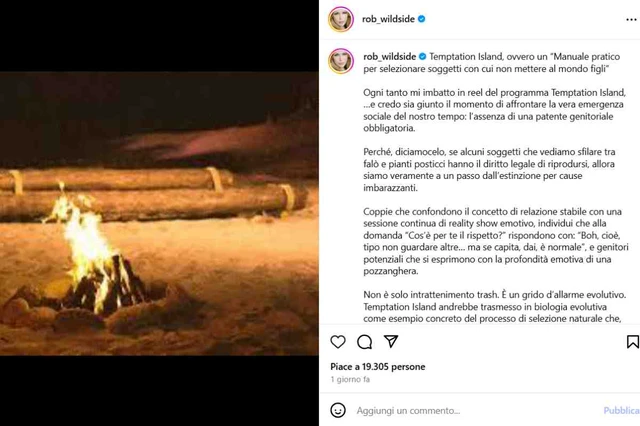Open emoji picker smiley icon

pyautogui.click(x=338, y=410)
